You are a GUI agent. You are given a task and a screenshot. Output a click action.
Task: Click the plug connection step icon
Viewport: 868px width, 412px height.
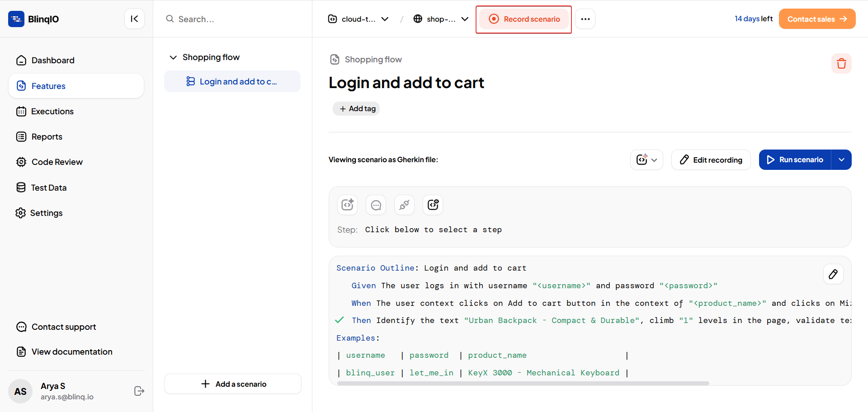tap(404, 205)
